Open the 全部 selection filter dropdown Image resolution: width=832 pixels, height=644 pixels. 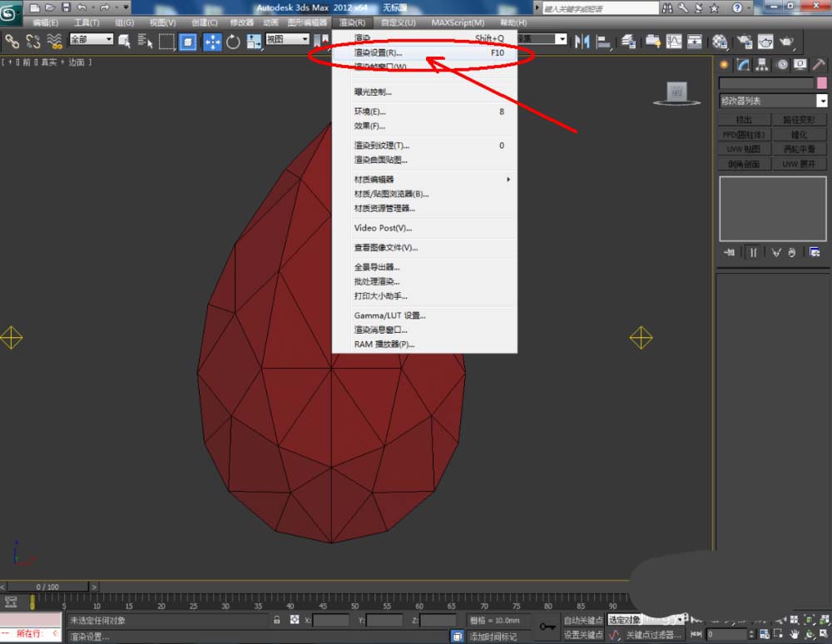[x=91, y=39]
